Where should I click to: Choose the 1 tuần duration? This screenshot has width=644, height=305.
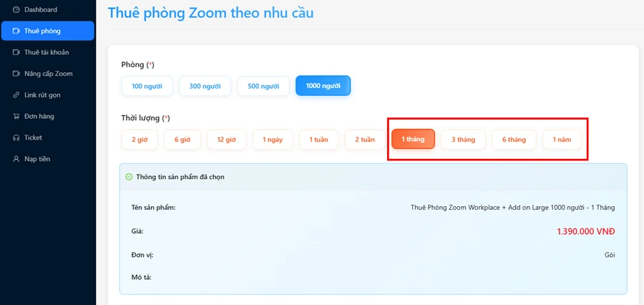pyautogui.click(x=318, y=140)
